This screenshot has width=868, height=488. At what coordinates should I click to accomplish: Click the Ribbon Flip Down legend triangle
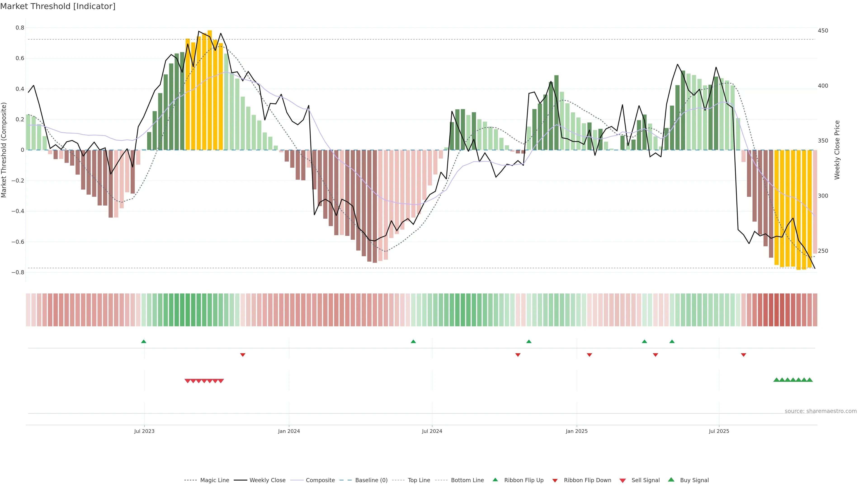click(555, 480)
